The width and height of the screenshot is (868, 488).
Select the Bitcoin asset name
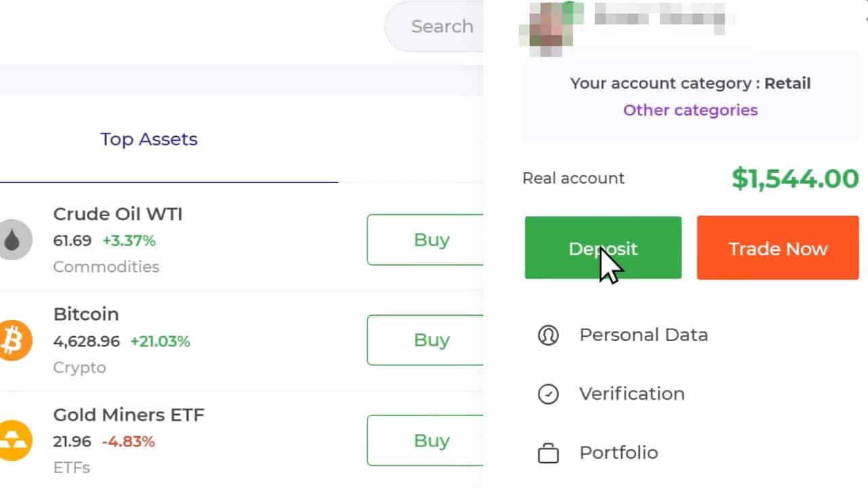86,314
